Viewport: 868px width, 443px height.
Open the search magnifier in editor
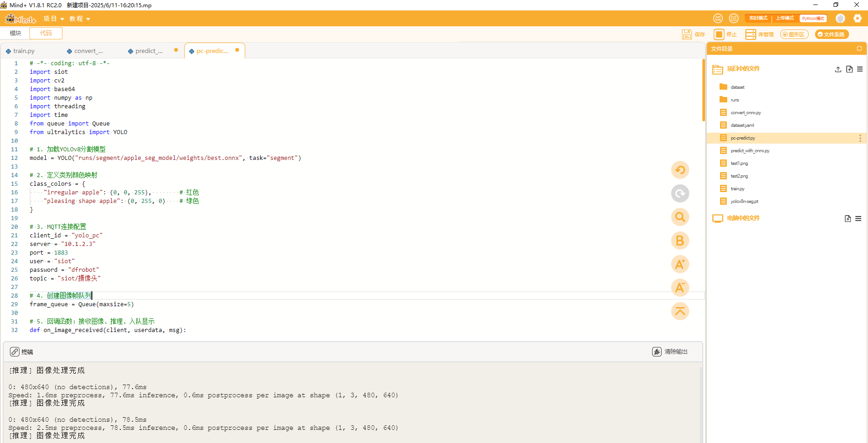[x=680, y=217]
